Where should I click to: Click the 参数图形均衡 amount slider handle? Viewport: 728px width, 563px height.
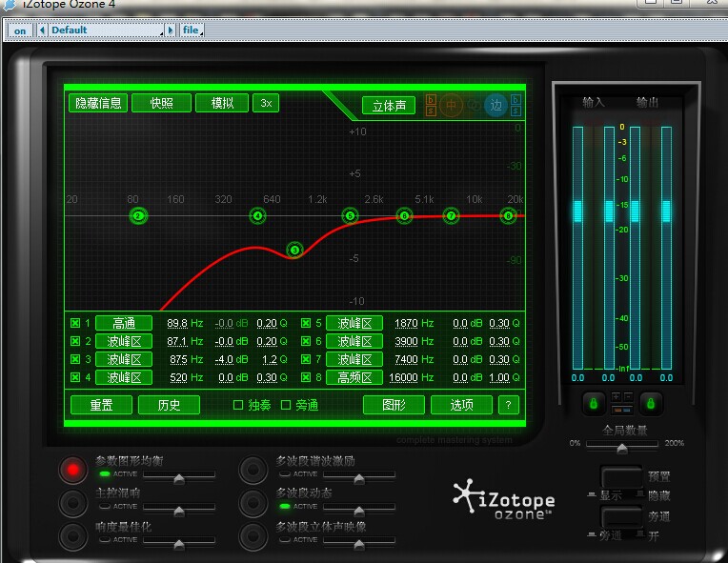click(179, 478)
